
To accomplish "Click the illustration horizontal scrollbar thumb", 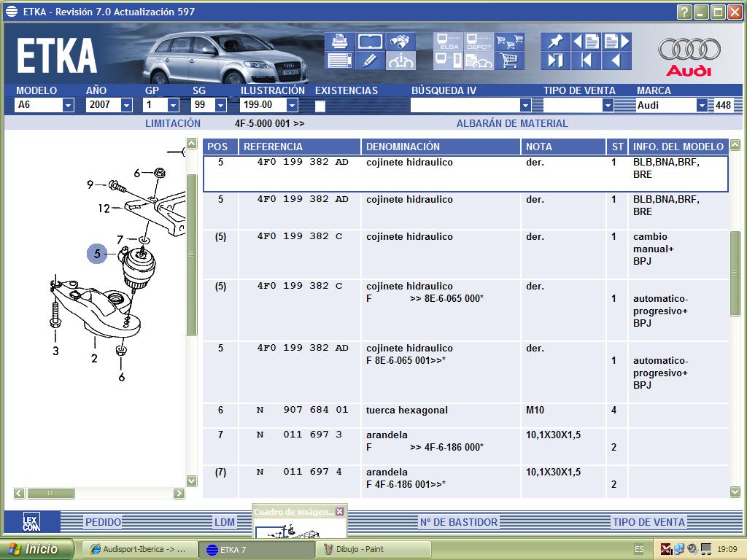I will 51,494.
